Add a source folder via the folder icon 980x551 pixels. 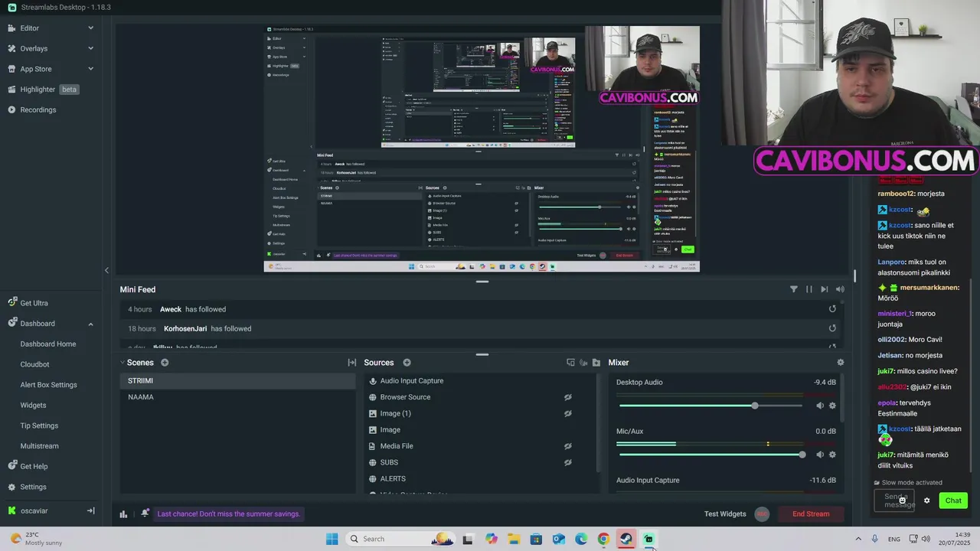tap(596, 363)
